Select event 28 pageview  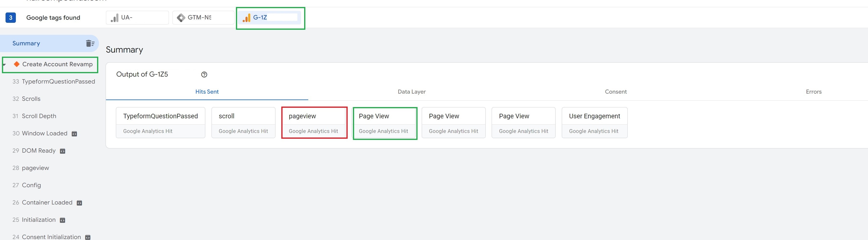click(31, 168)
